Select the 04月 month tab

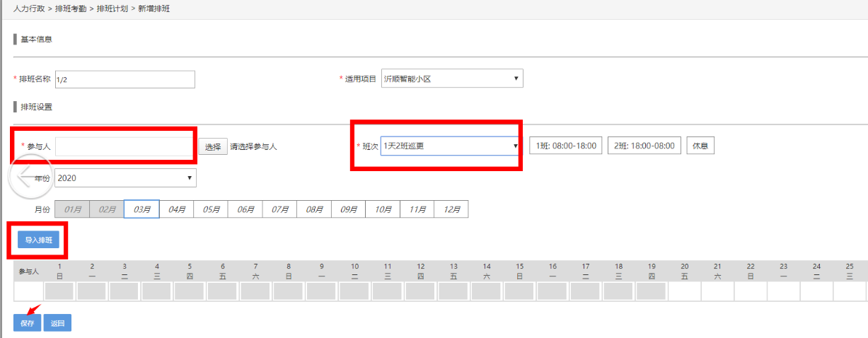click(176, 209)
